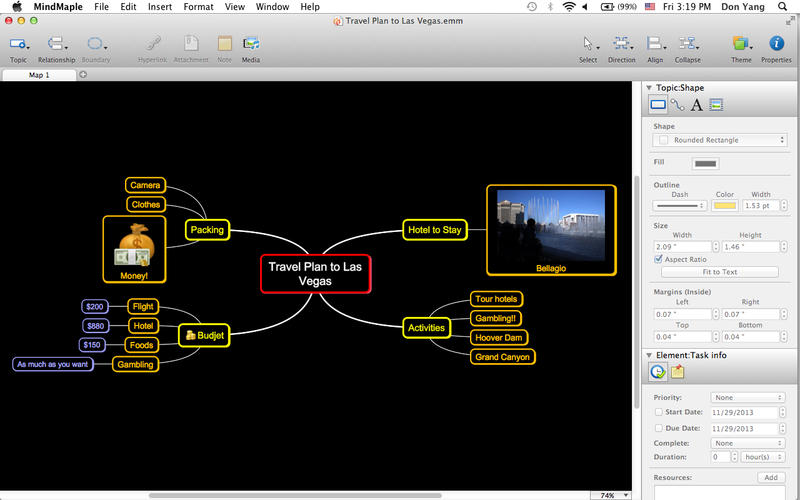Image resolution: width=800 pixels, height=500 pixels.
Task: Open the Priority dropdown
Action: coord(747,397)
